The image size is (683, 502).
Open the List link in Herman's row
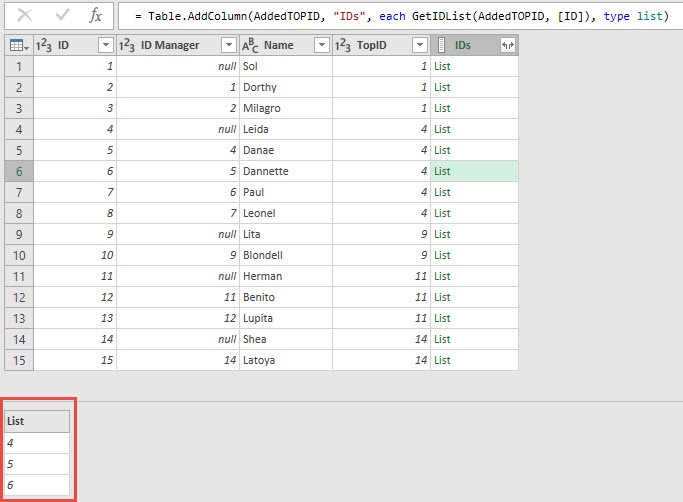click(442, 276)
